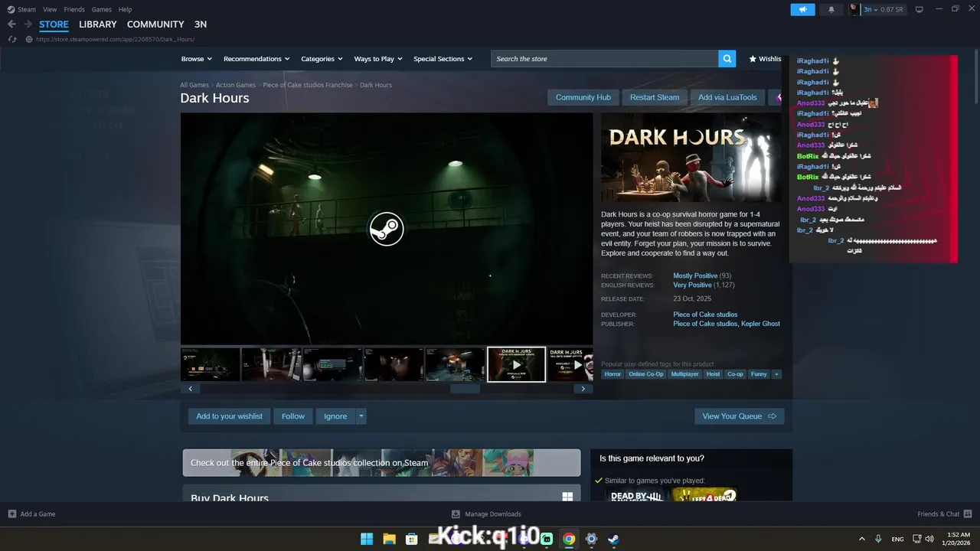Screen dimensions: 980x551
Task: Open the arrow dropdown next to Ignore
Action: coord(361,416)
